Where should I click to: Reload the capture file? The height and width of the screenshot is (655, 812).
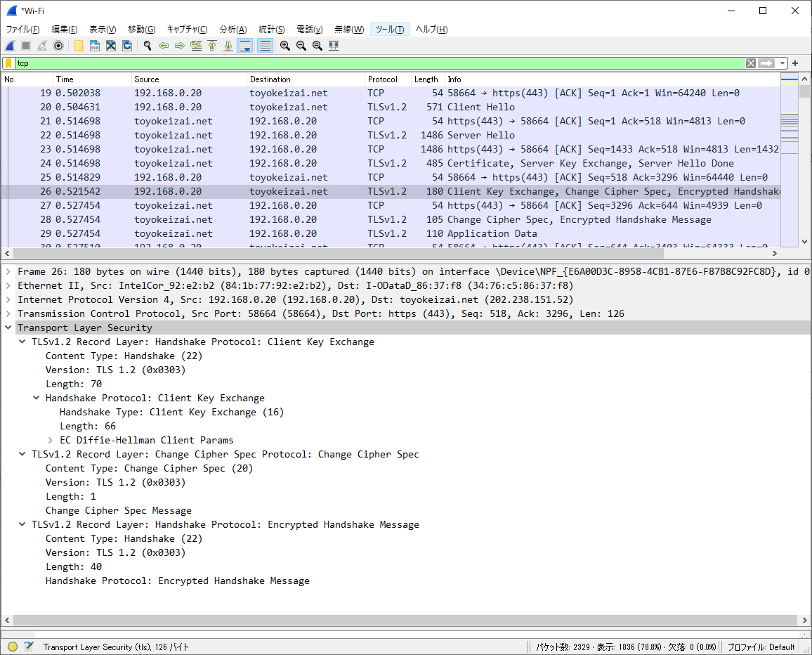(x=128, y=45)
